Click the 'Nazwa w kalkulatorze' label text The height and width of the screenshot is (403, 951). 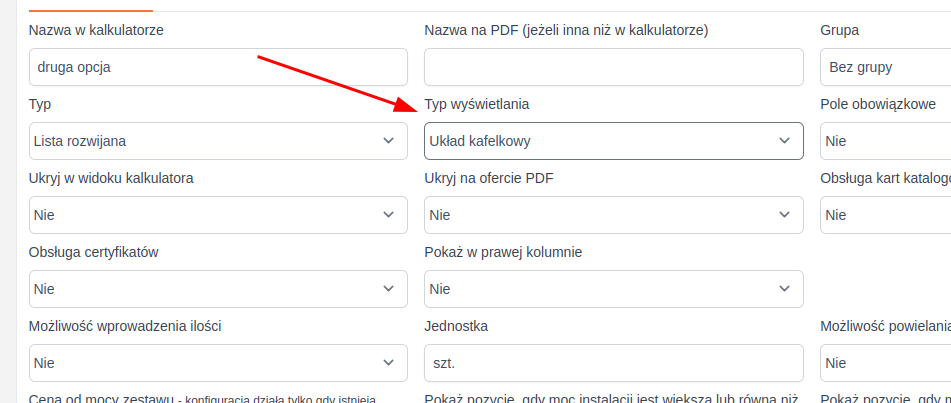point(96,30)
